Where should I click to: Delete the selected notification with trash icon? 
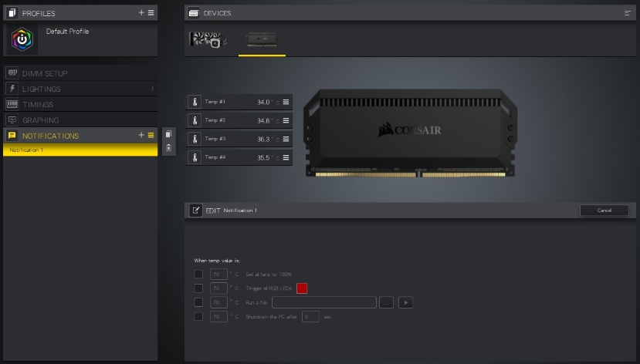(168, 147)
